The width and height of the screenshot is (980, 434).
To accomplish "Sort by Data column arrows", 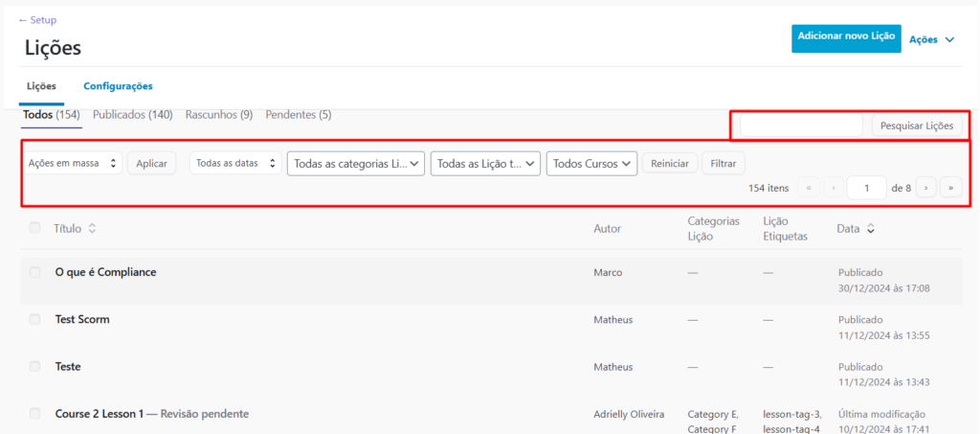I will pos(871,229).
